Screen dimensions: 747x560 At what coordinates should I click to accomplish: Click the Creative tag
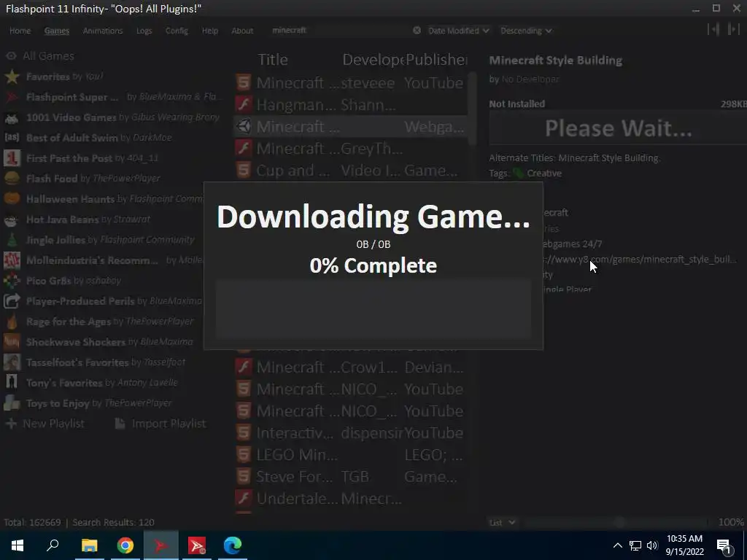(x=544, y=174)
